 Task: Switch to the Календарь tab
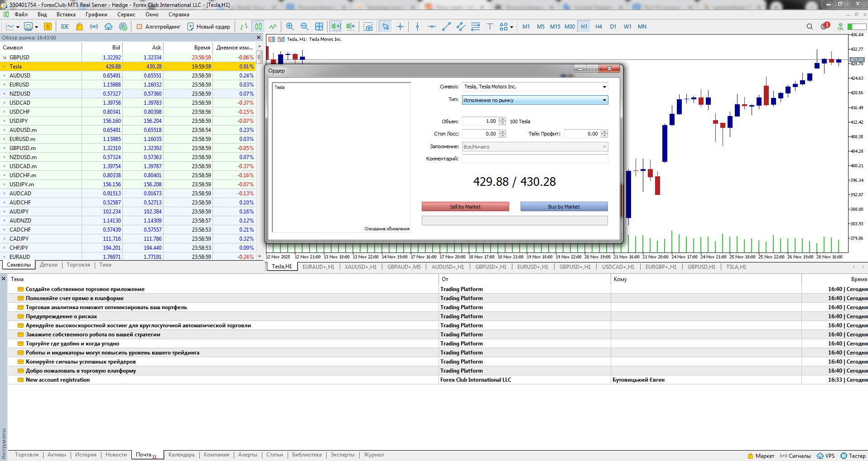point(182,455)
